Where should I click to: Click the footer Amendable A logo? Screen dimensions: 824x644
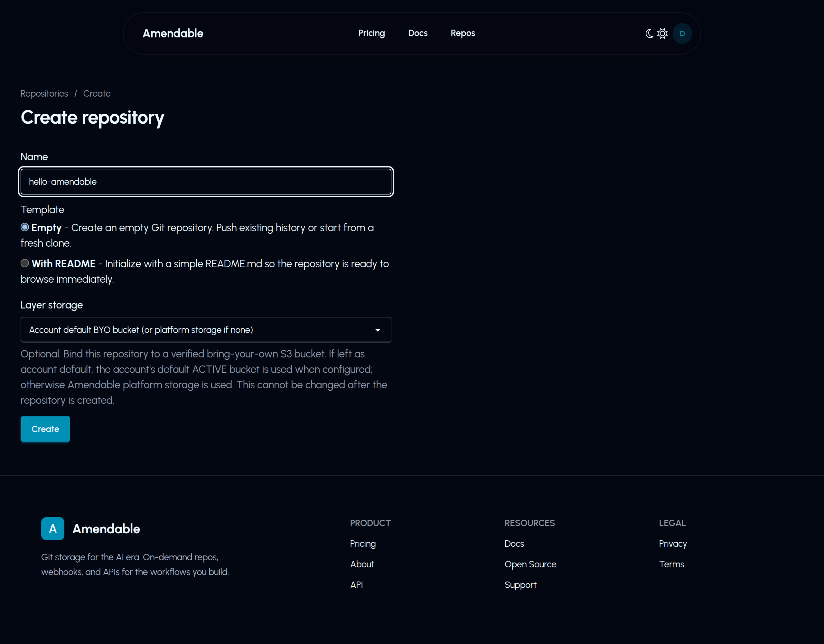click(52, 528)
